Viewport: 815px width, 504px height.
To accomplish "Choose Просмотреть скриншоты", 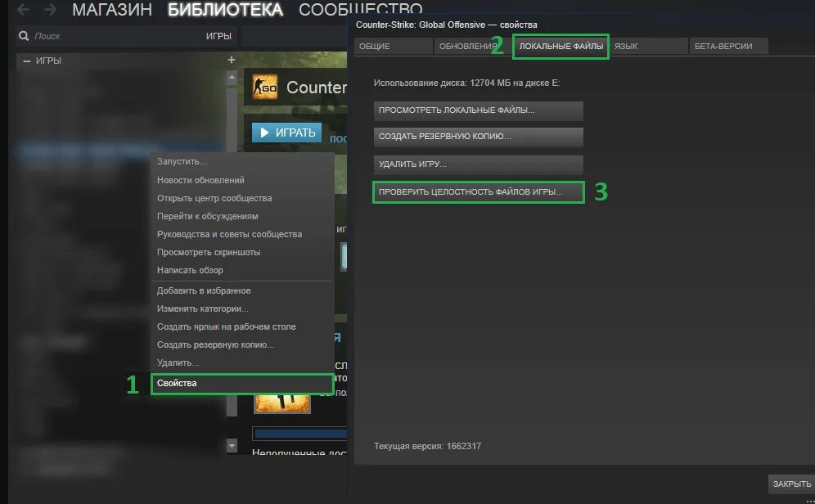I will (x=242, y=252).
